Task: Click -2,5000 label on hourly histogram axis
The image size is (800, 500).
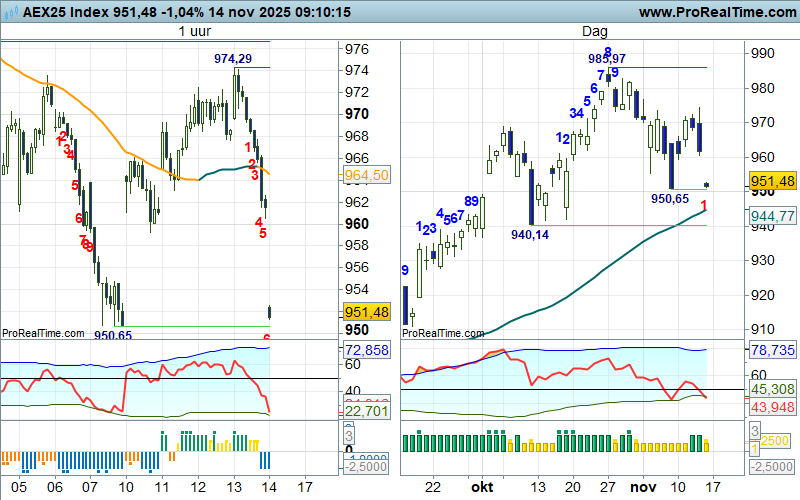Action: pos(366,467)
